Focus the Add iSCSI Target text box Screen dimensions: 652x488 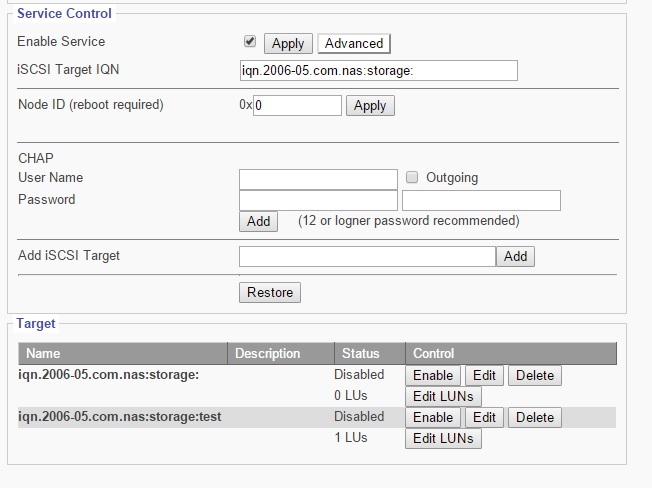tap(367, 256)
